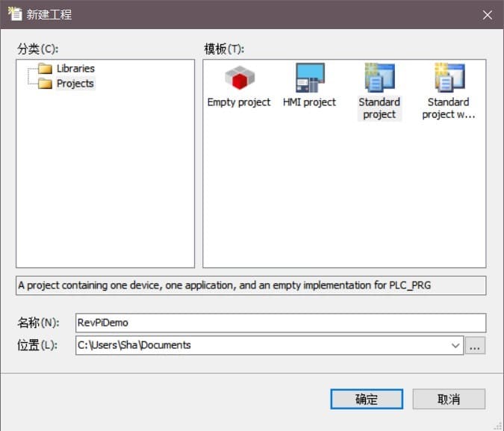This screenshot has height=431, width=504.
Task: Confirm with the 确定 button
Action: click(367, 399)
